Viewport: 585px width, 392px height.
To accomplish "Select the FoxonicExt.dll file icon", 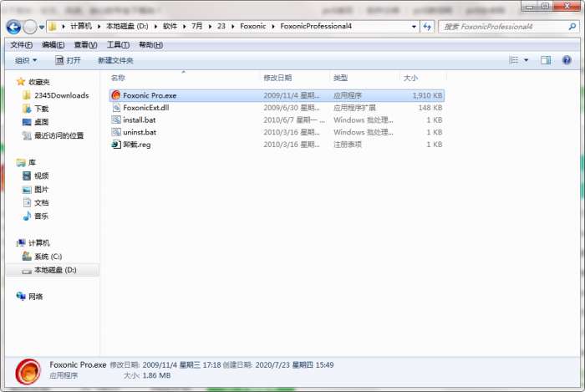I will pos(116,108).
